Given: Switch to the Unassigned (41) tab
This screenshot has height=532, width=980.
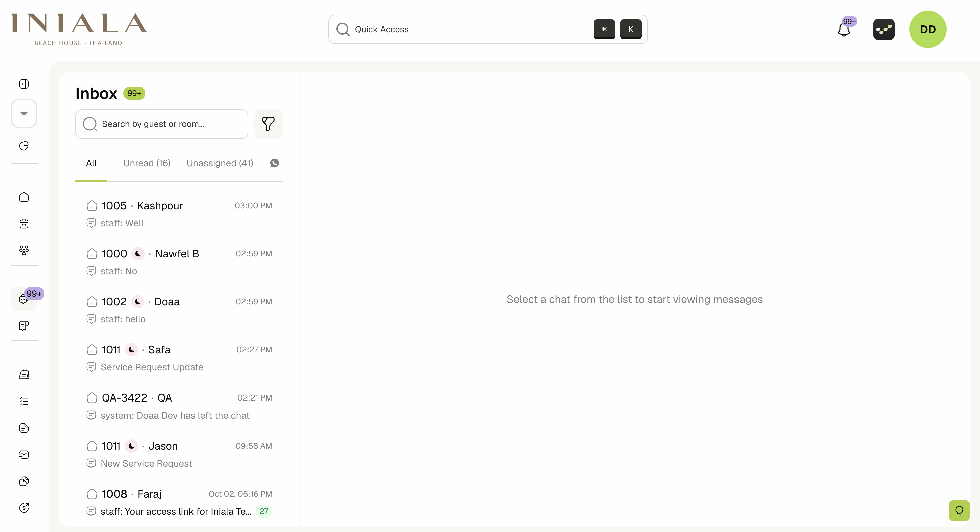Looking at the screenshot, I should click(220, 163).
